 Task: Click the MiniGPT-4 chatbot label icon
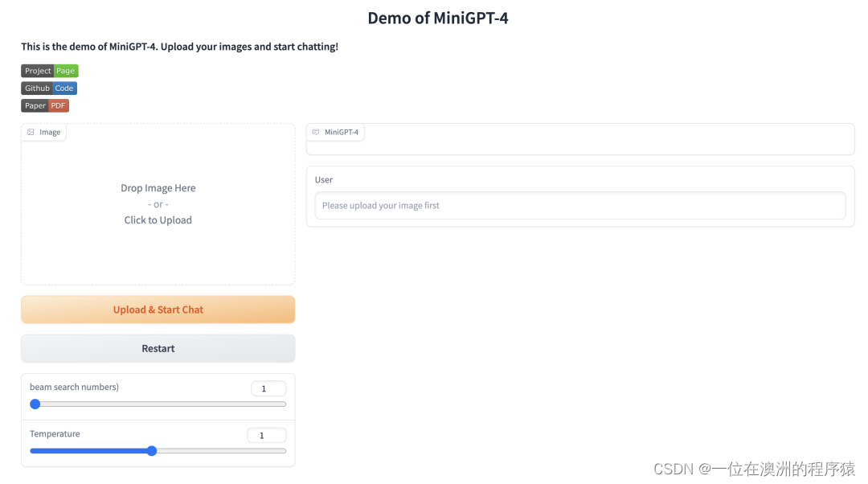(316, 133)
